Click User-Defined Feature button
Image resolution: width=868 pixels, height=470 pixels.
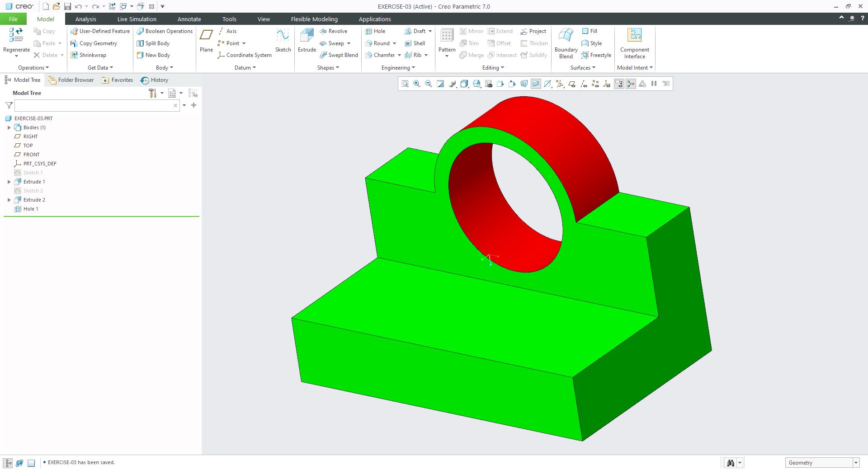(100, 31)
